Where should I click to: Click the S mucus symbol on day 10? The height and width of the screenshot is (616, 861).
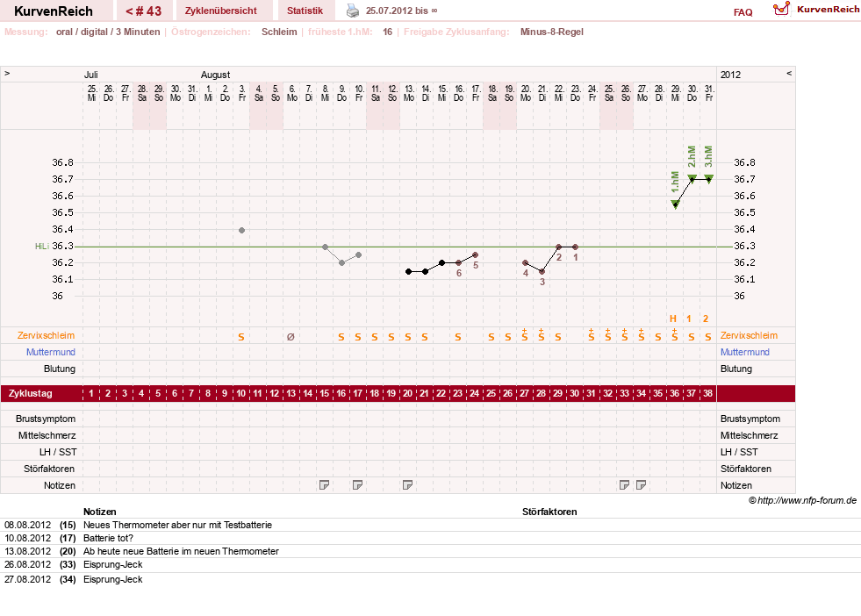click(x=241, y=337)
